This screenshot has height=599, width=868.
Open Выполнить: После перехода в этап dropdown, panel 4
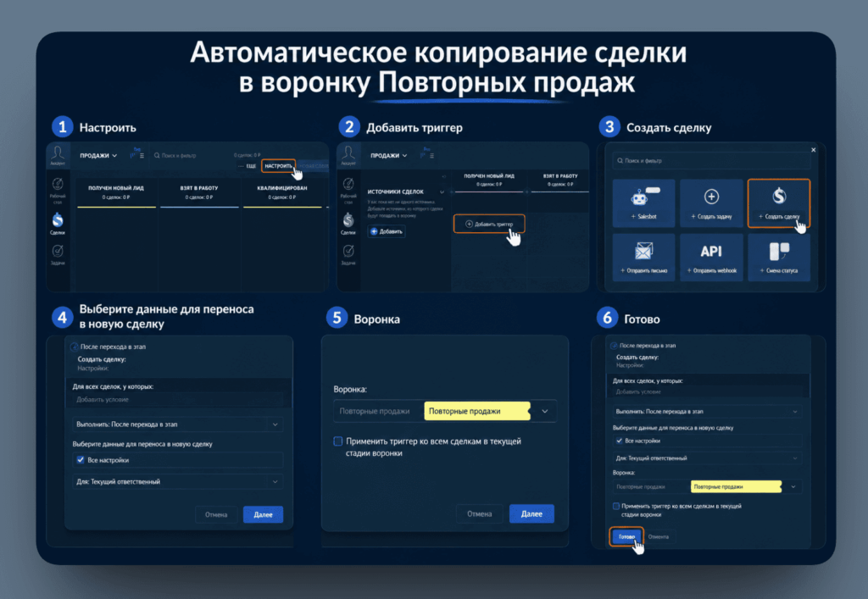[x=177, y=424]
